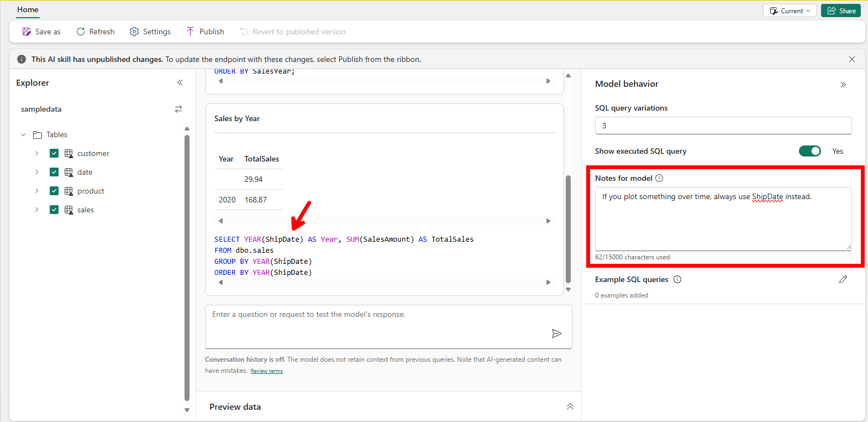Click the swap data source icon beside sampledata
The height and width of the screenshot is (422, 868).
pos(178,109)
